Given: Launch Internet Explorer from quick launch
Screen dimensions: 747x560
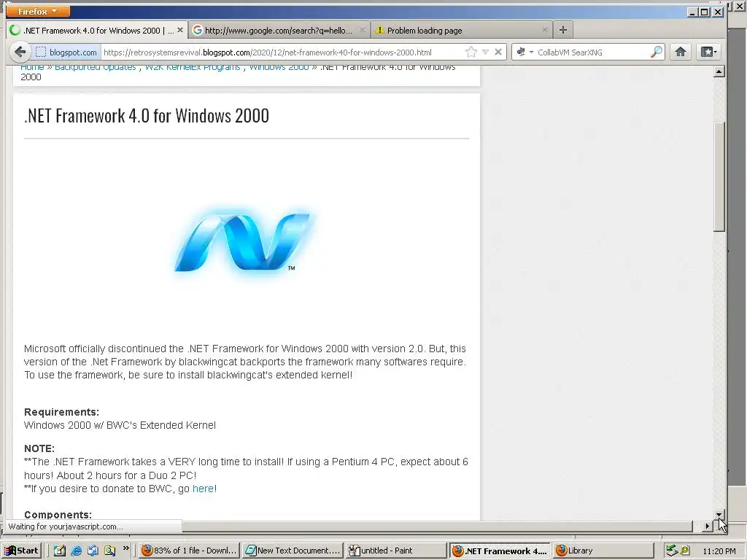Looking at the screenshot, I should click(76, 551).
